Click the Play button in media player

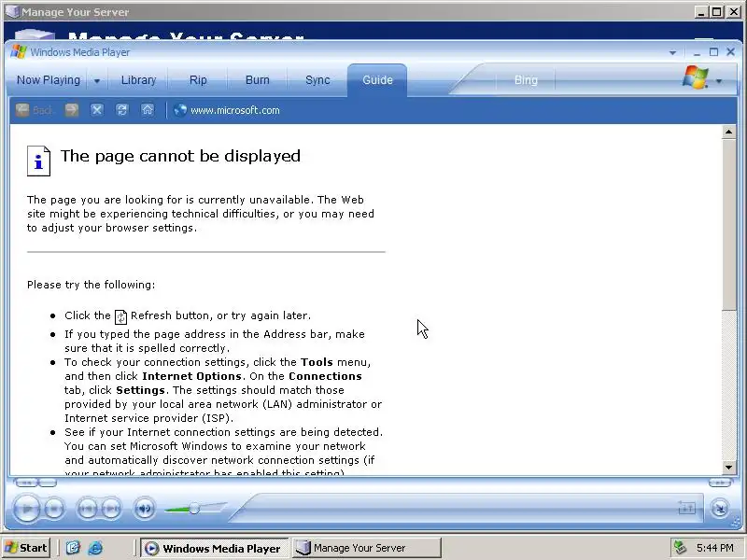[x=26, y=509]
